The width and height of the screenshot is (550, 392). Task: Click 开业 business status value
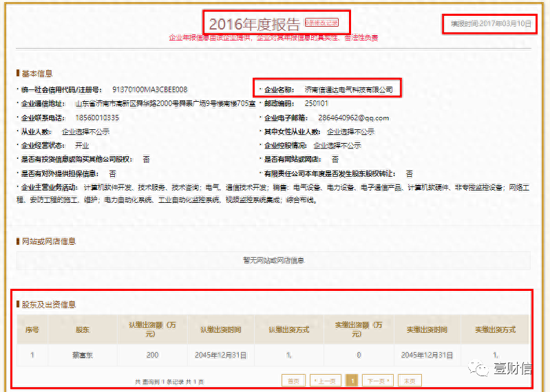pos(82,145)
